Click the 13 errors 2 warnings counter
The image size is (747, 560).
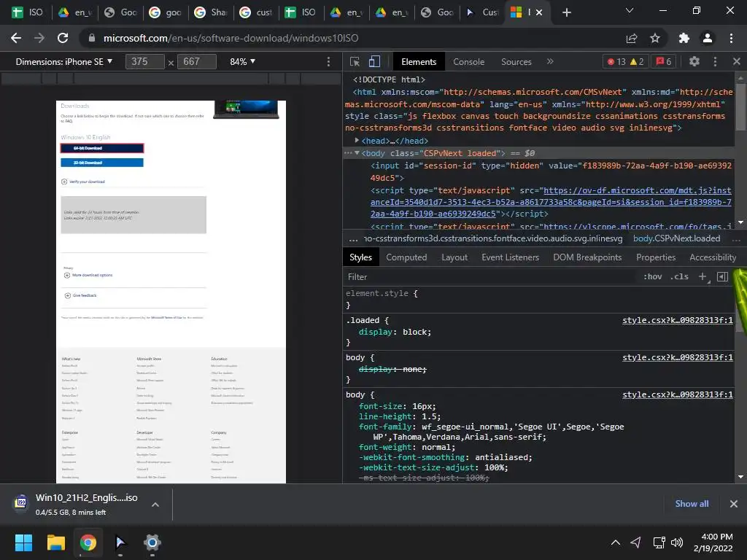625,61
